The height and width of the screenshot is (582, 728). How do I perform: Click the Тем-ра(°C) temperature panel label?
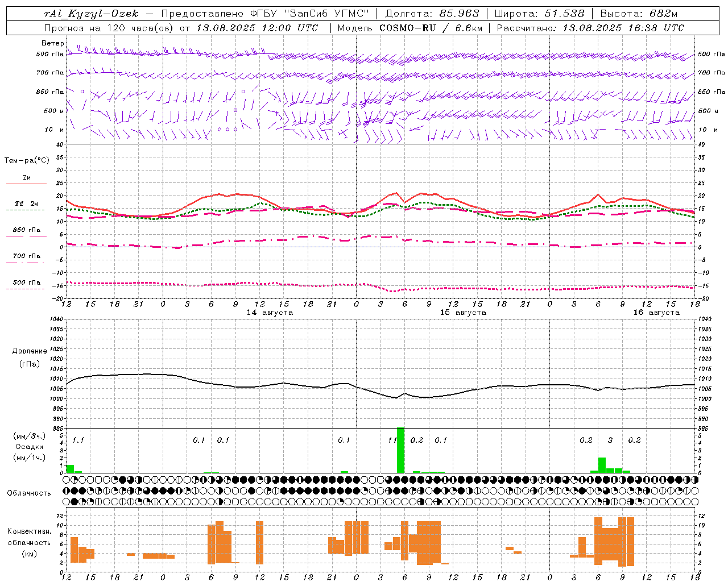[x=27, y=161]
